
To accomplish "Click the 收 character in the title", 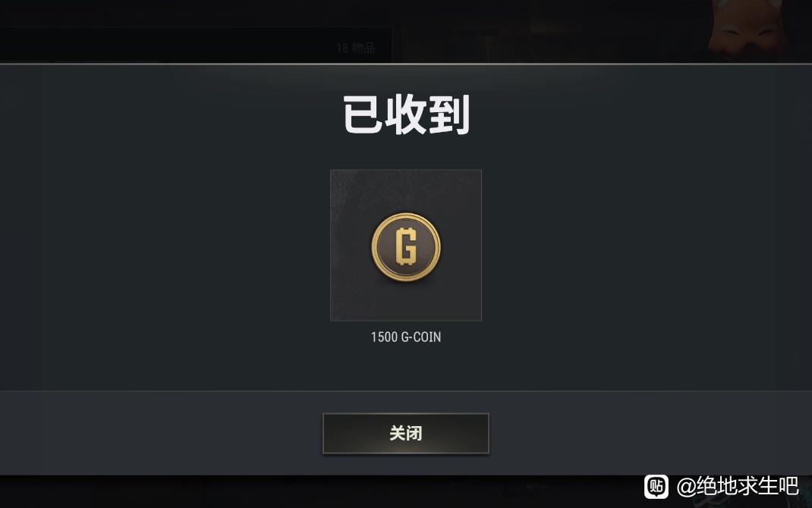I will tap(406, 114).
